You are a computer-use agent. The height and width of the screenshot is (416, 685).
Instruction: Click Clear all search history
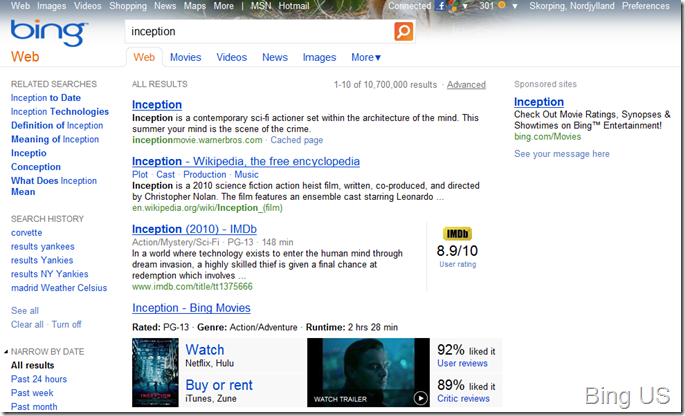[27, 325]
